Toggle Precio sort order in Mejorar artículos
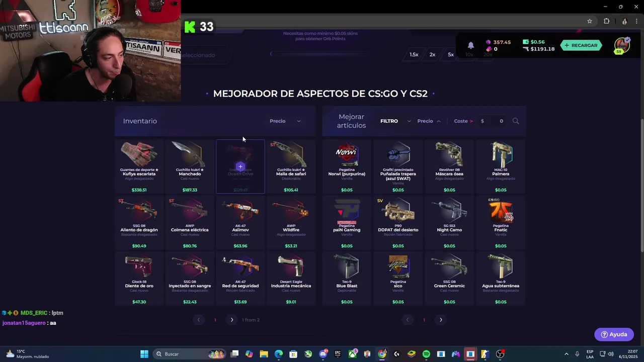 (429, 121)
